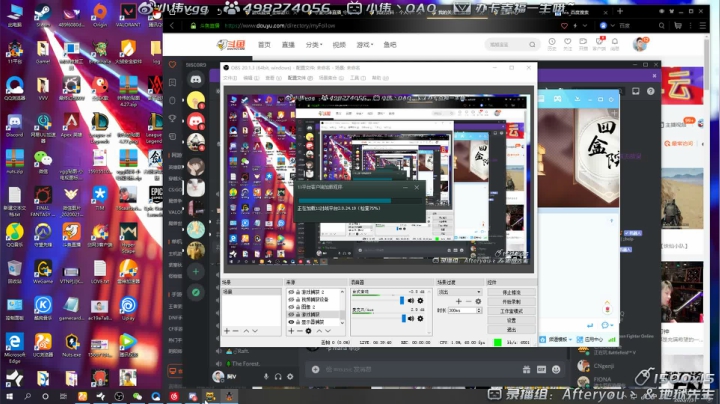
Task: Click the attach plus icon in Discord message box
Action: click(x=315, y=369)
